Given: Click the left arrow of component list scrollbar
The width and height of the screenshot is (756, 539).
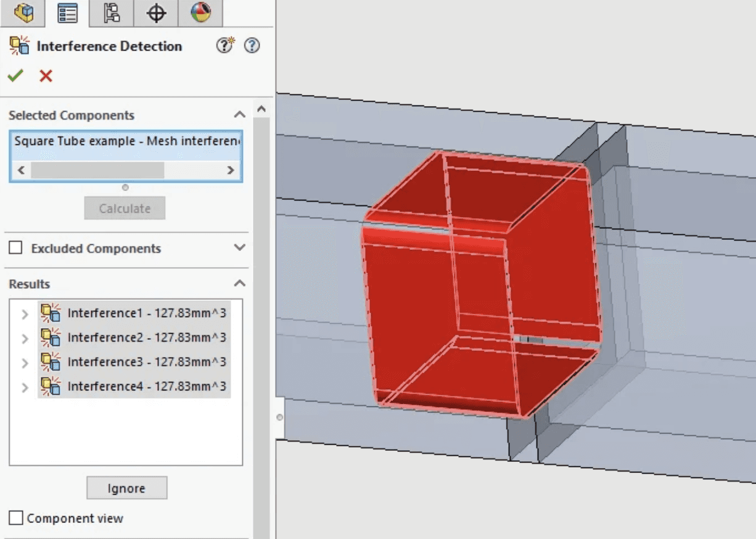Looking at the screenshot, I should click(x=20, y=170).
